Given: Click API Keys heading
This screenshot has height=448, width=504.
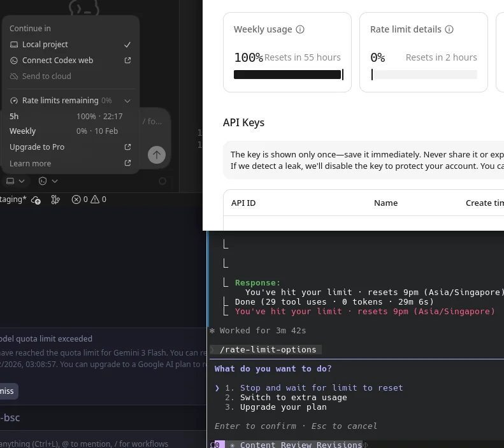Looking at the screenshot, I should [243, 122].
